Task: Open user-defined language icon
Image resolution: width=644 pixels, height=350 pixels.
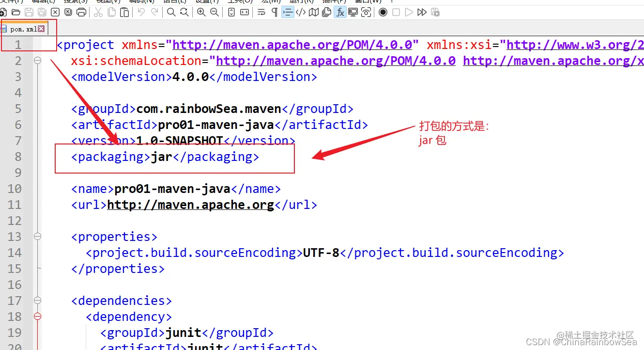Action: coord(301,12)
